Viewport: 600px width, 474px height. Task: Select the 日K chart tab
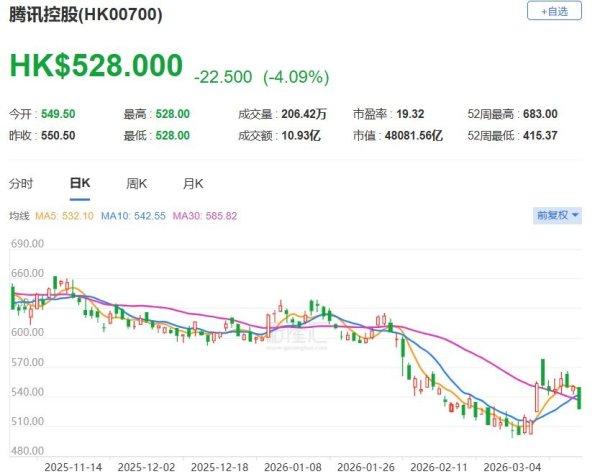[x=80, y=184]
